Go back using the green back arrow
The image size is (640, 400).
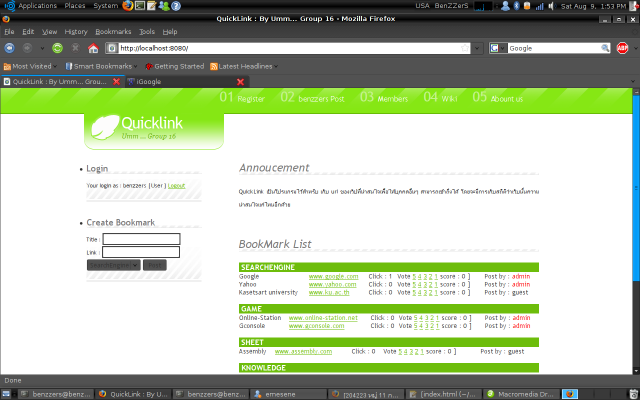pyautogui.click(x=12, y=47)
